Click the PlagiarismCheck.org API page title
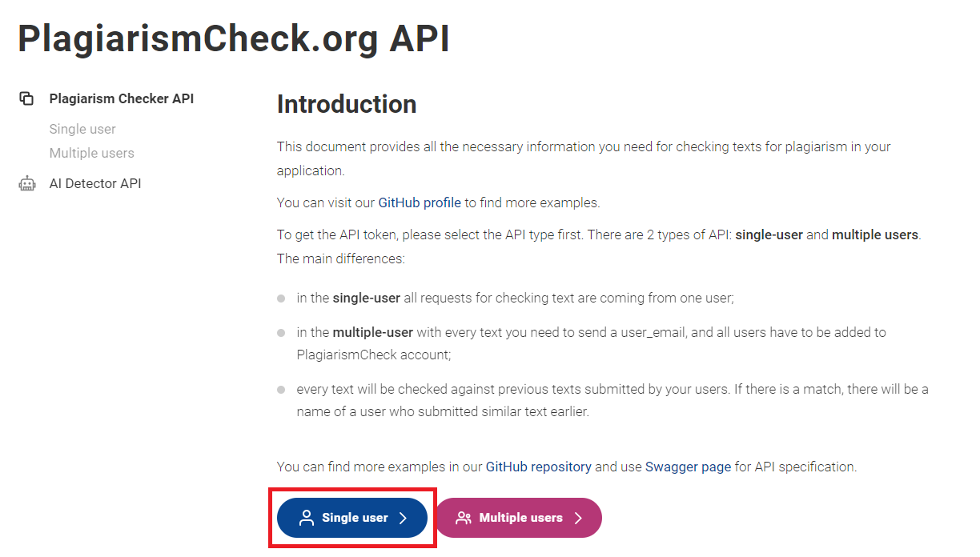The height and width of the screenshot is (557, 980). (234, 38)
